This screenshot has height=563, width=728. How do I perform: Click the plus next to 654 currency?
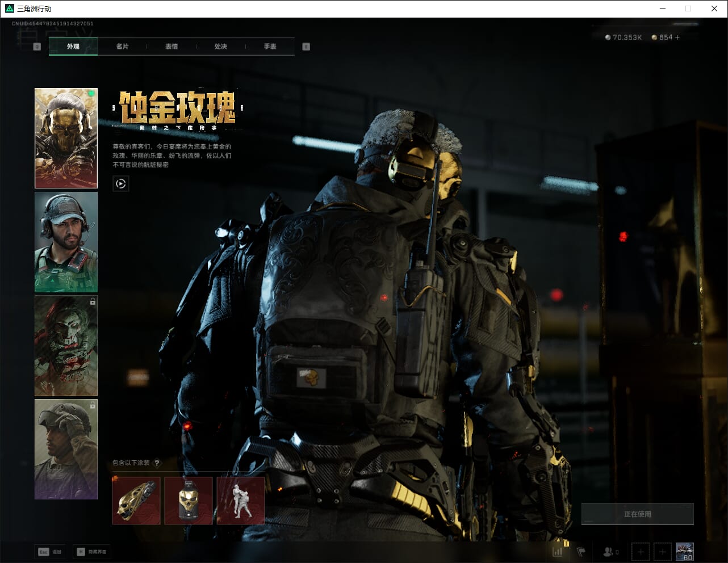[x=677, y=37]
